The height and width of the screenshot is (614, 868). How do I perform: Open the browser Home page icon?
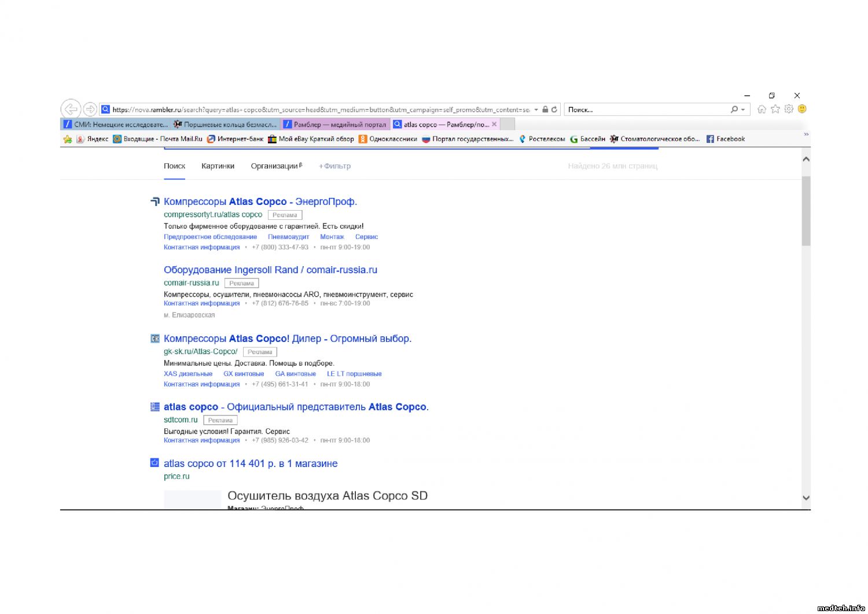pyautogui.click(x=762, y=109)
